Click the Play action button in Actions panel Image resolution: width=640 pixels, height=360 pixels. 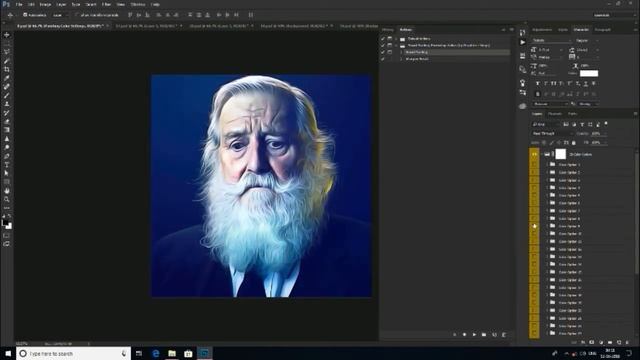click(474, 335)
